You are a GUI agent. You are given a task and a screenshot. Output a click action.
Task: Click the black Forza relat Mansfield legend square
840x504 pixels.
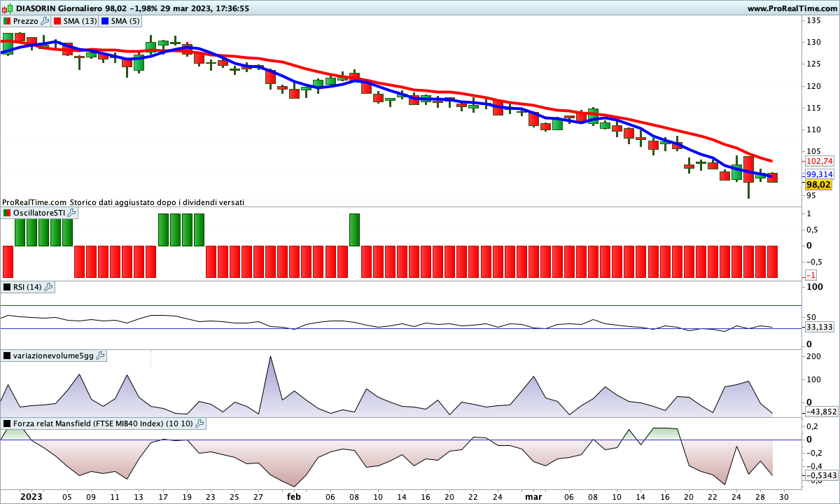pyautogui.click(x=7, y=423)
